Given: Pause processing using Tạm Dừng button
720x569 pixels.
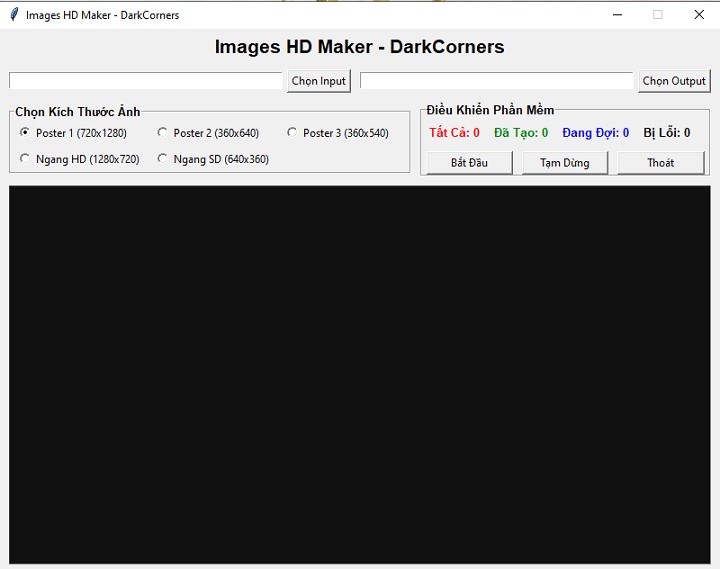Looking at the screenshot, I should click(x=565, y=163).
